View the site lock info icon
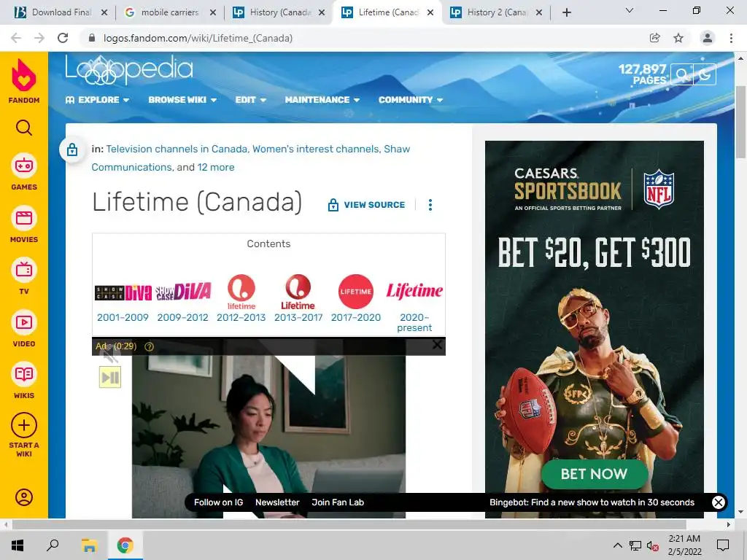This screenshot has height=560, width=747. [92, 38]
